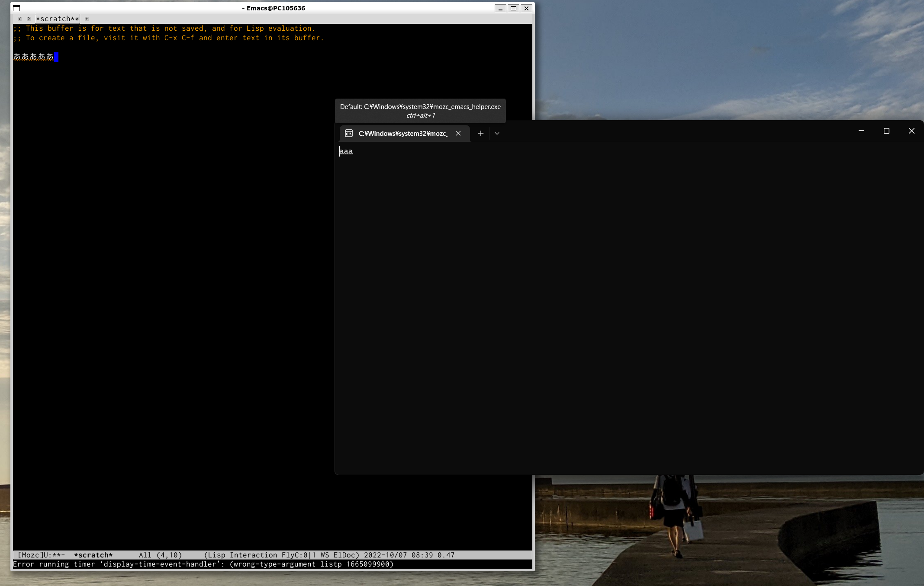This screenshot has height=586, width=924.
Task: Close the *scratch* tab with its x
Action: (x=76, y=19)
